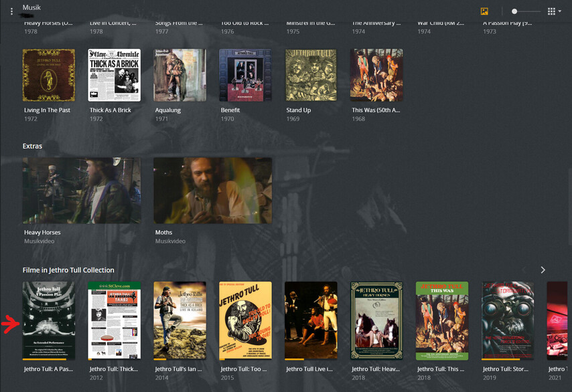Click the Jethro Tull: This ... film title
The height and width of the screenshot is (392, 572).
[x=441, y=369]
